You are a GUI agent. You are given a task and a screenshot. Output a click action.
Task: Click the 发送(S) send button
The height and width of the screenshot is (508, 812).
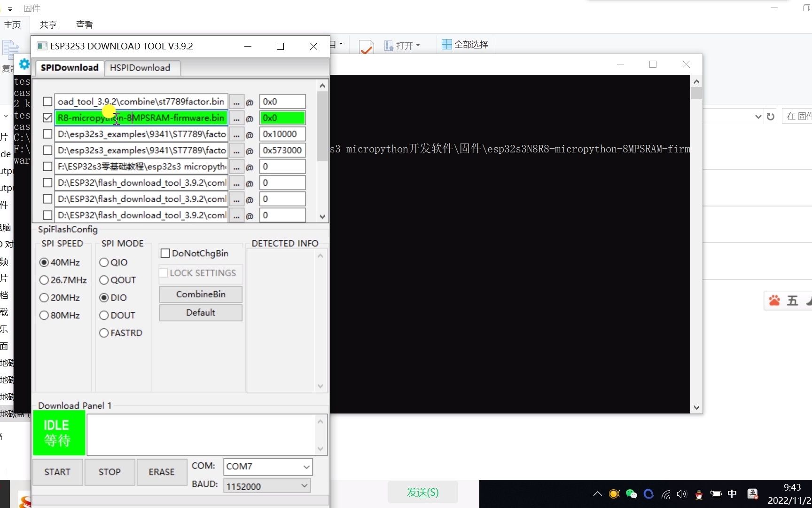point(422,492)
